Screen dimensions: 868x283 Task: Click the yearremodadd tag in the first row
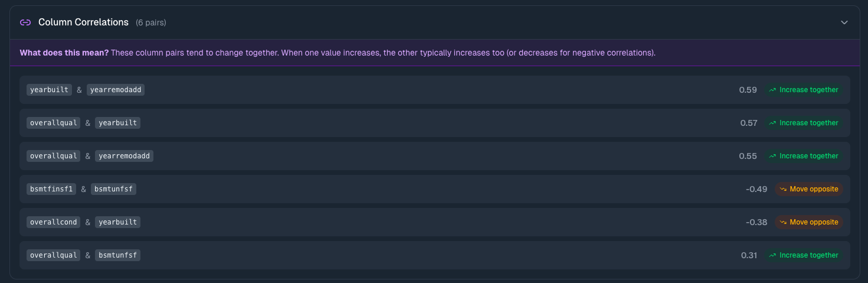tap(116, 90)
